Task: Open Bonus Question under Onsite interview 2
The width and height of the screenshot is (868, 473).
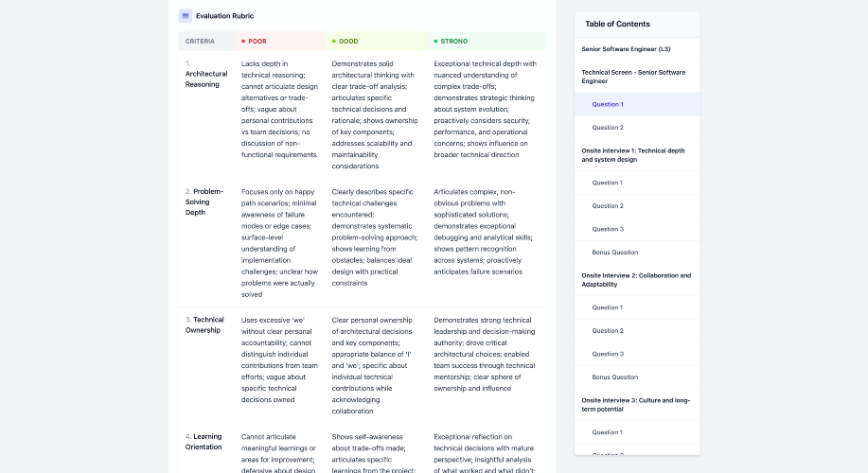Action: (615, 377)
